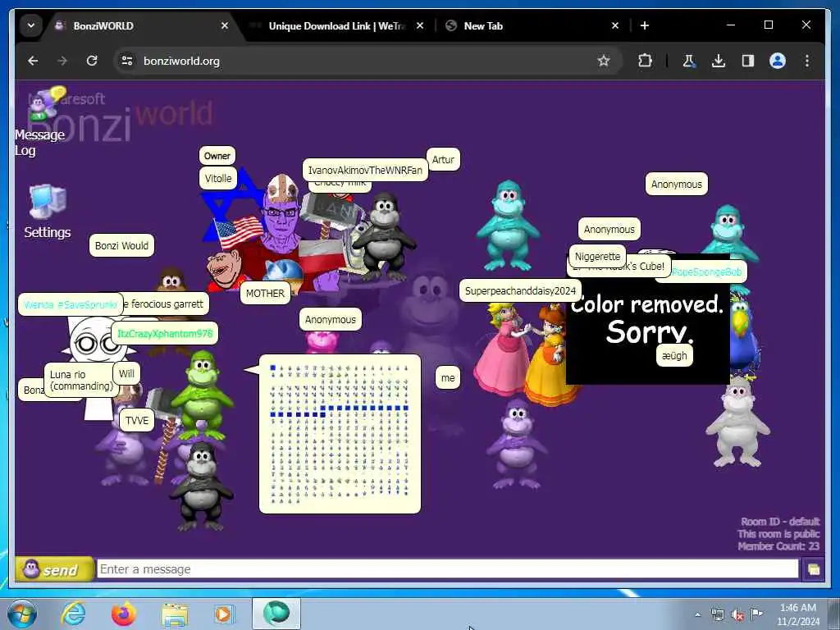This screenshot has width=840, height=630.
Task: Click the æügh name tag
Action: (x=674, y=355)
